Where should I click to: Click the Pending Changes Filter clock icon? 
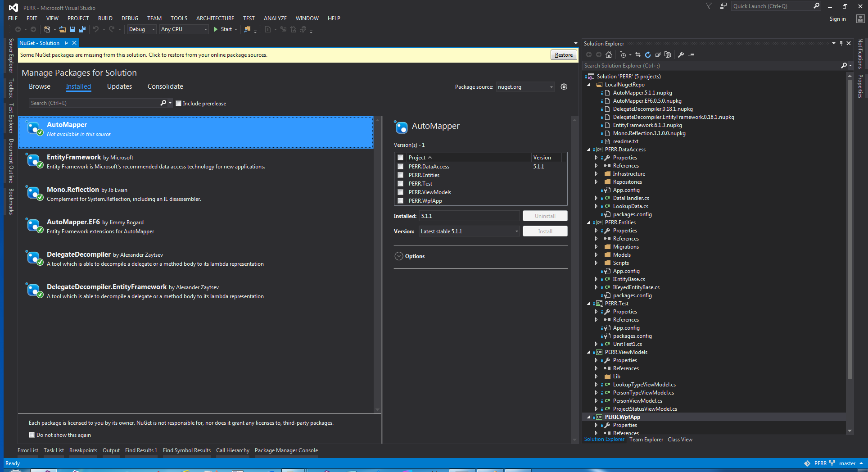tap(623, 54)
